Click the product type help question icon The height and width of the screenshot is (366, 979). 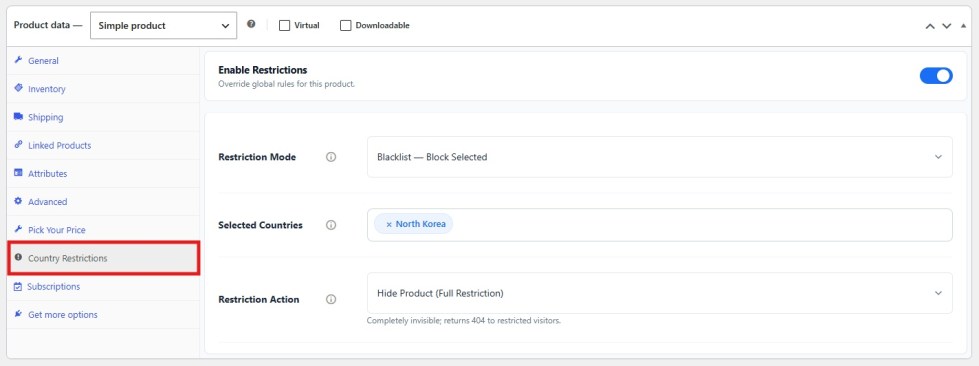pyautogui.click(x=251, y=24)
